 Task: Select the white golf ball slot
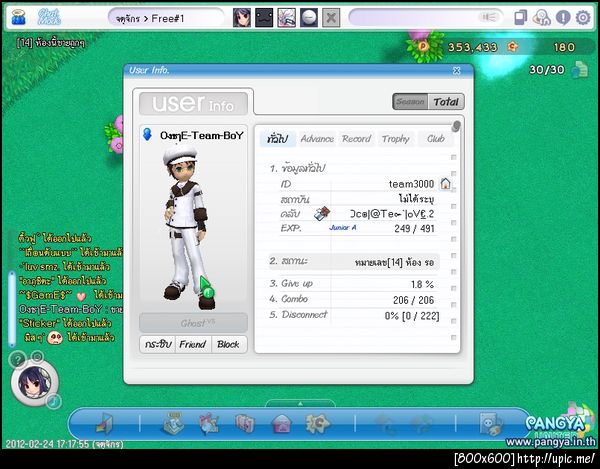(308, 18)
